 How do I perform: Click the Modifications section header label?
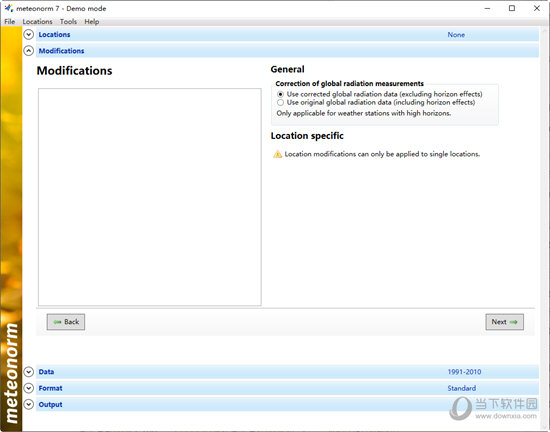click(x=61, y=51)
